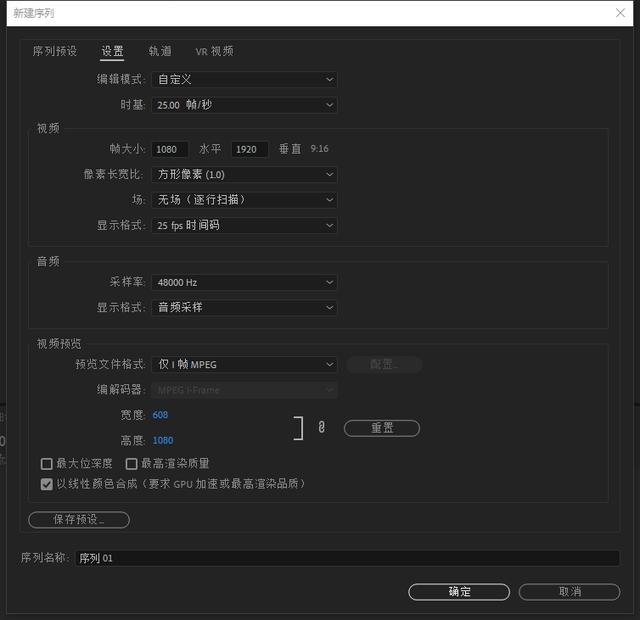Expand the 场 dropdown showing 无场（逐行扫描）

[x=244, y=200]
